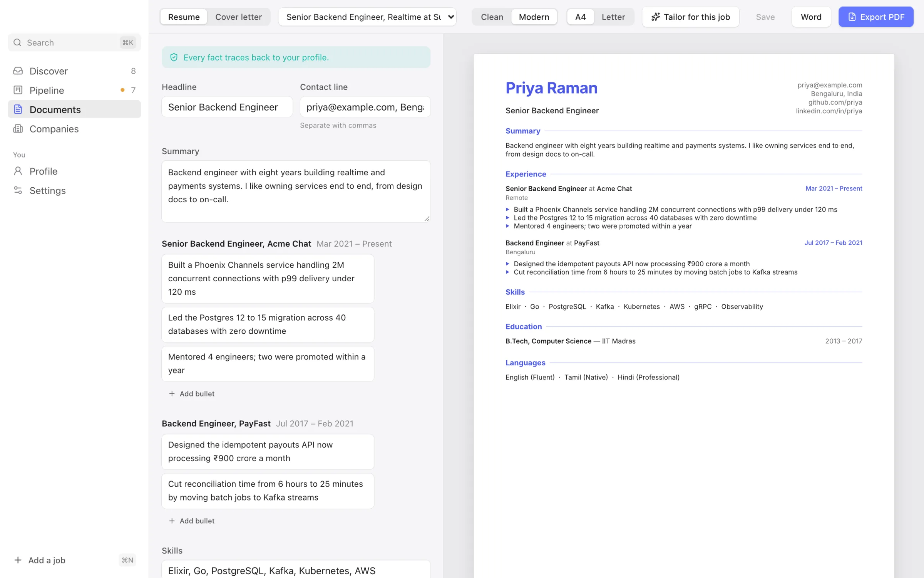Click the Pipeline count badge 7

(133, 90)
